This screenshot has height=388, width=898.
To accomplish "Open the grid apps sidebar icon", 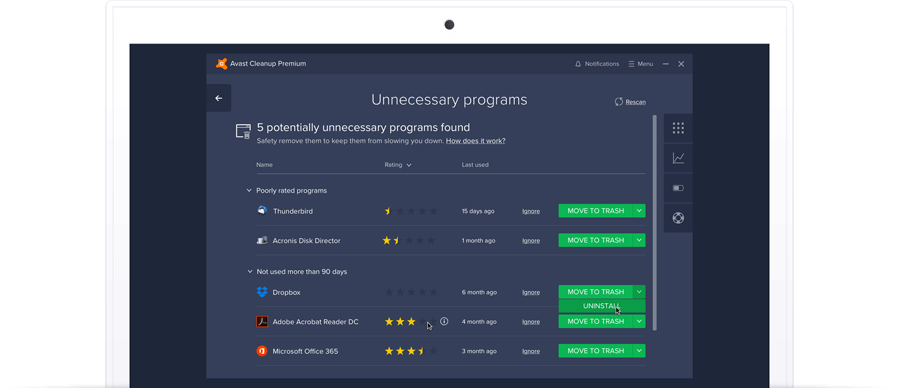I will [x=678, y=128].
